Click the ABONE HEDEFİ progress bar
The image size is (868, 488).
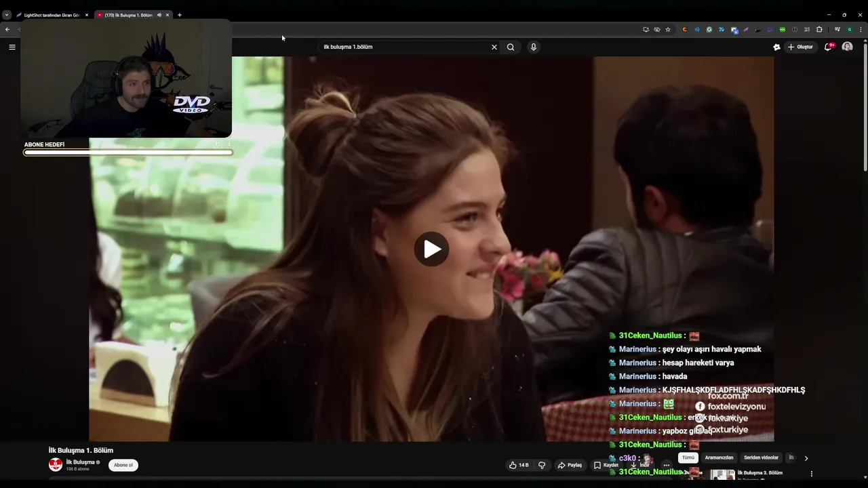click(127, 152)
